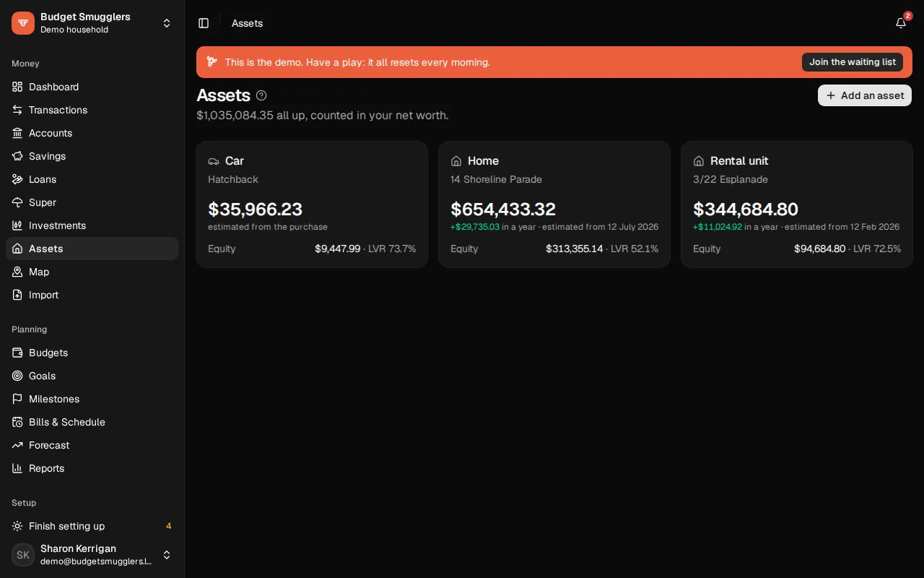The width and height of the screenshot is (924, 578).
Task: Click Add an asset button
Action: (x=865, y=95)
